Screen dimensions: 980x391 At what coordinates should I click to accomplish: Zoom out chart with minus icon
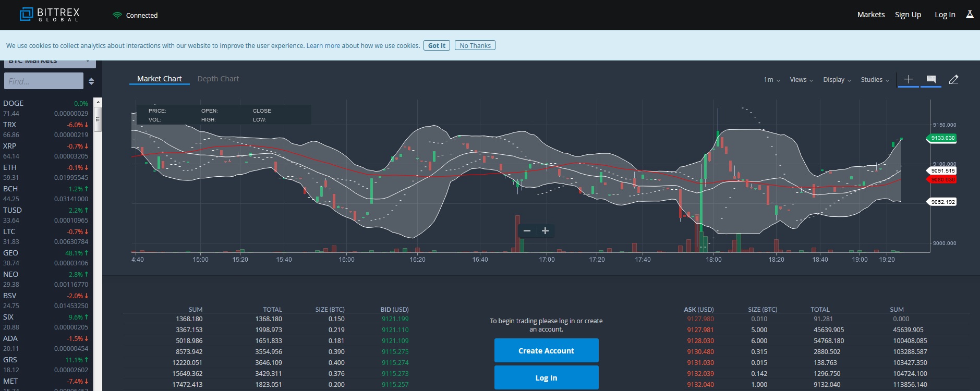coord(527,231)
